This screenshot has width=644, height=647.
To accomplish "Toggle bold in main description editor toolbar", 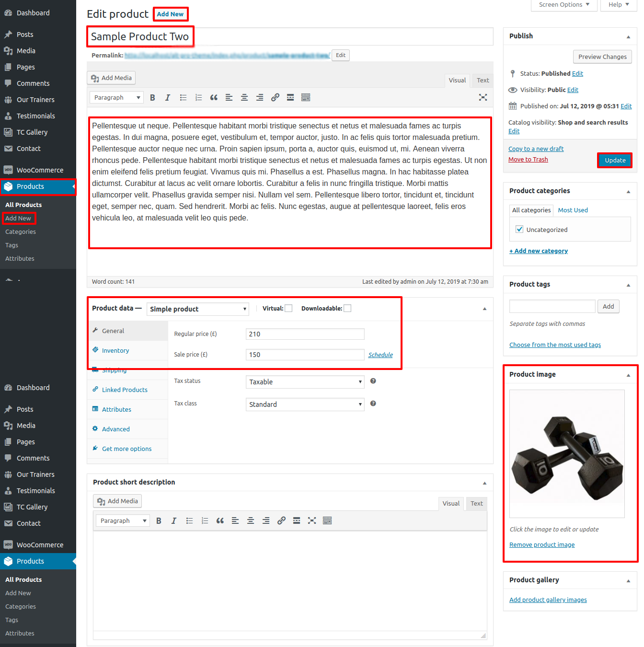I will point(152,98).
